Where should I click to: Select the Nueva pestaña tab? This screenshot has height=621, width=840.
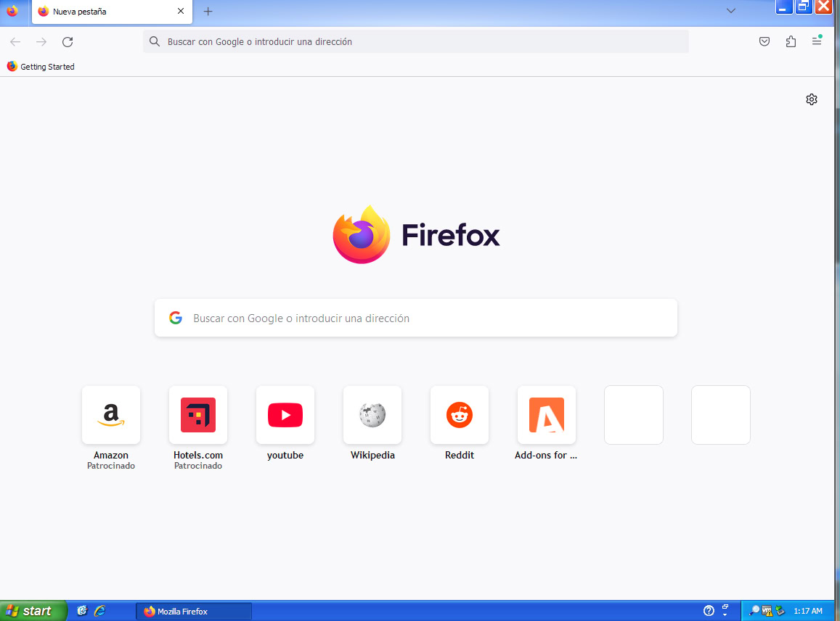(112, 12)
